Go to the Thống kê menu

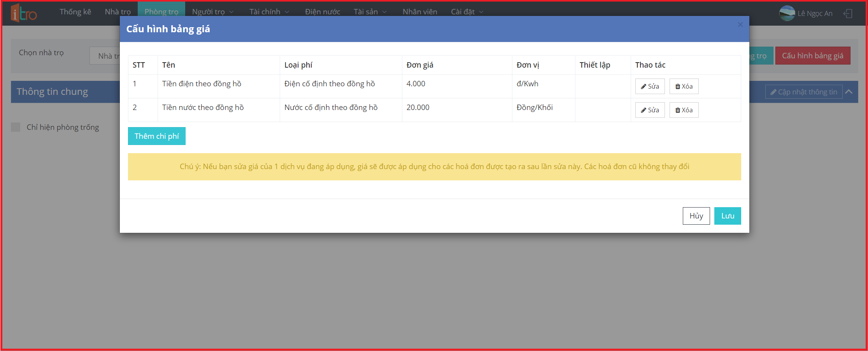[75, 12]
